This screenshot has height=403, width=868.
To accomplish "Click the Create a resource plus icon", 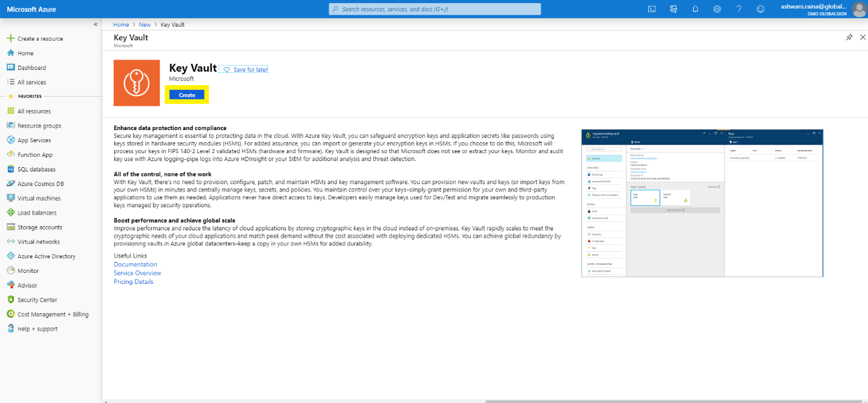I will 10,38.
